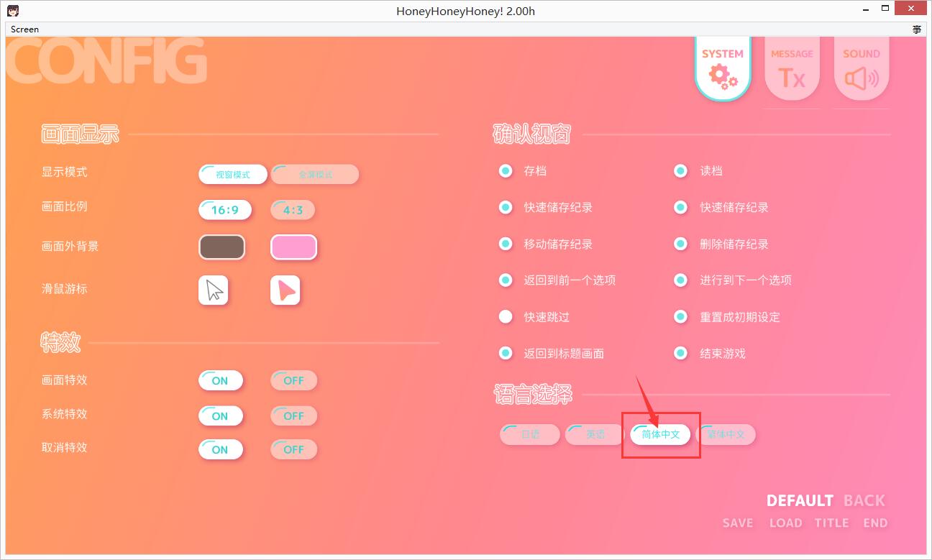Toggle the 存档 confirmation radio button
The image size is (932, 560).
point(506,171)
